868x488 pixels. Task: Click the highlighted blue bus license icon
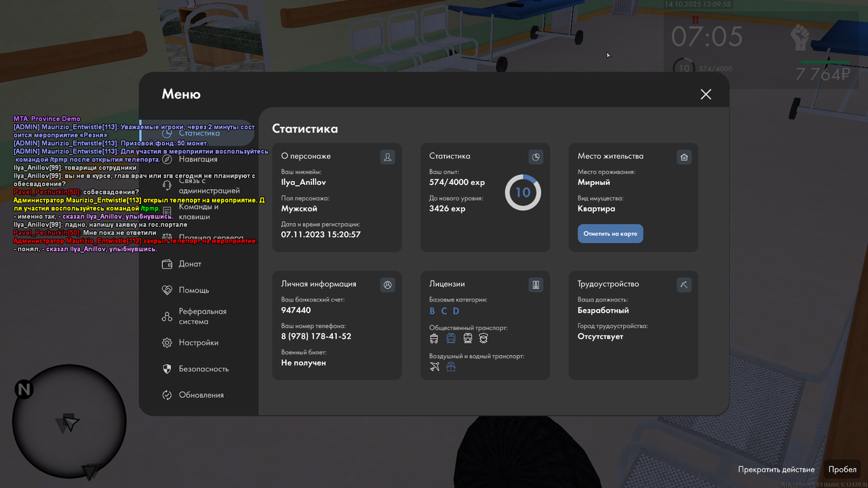point(451,338)
